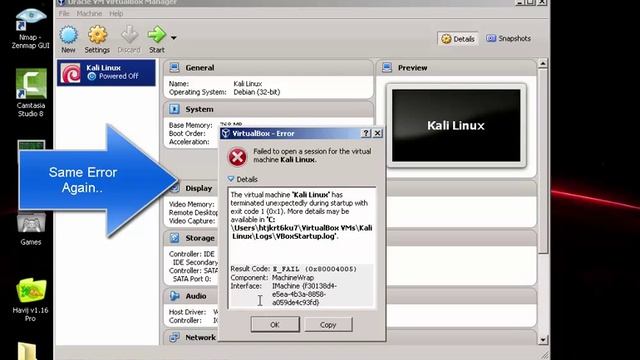The image size is (640, 360).
Task: Click the Preview panel header label
Action: click(x=413, y=68)
